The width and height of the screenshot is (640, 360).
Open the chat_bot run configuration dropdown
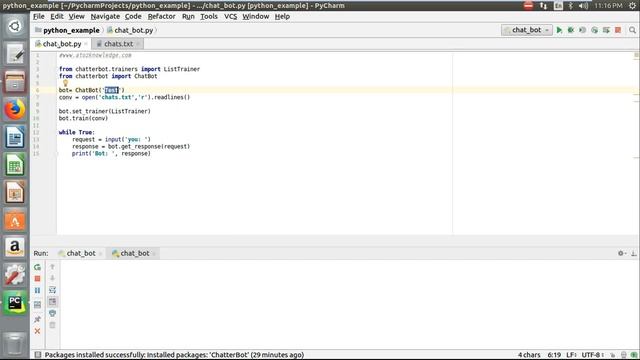[x=527, y=30]
